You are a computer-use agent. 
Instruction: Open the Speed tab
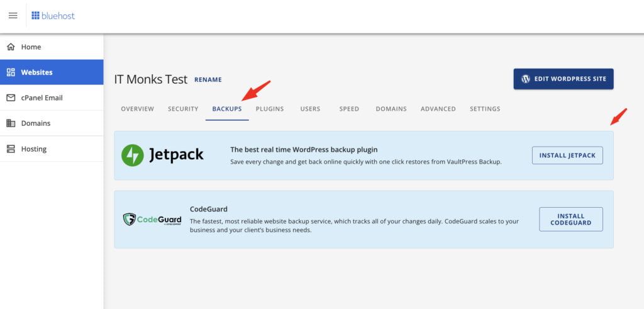349,109
